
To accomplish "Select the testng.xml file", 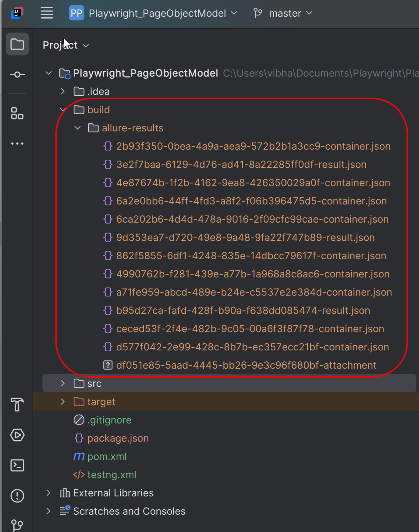I will pyautogui.click(x=105, y=475).
